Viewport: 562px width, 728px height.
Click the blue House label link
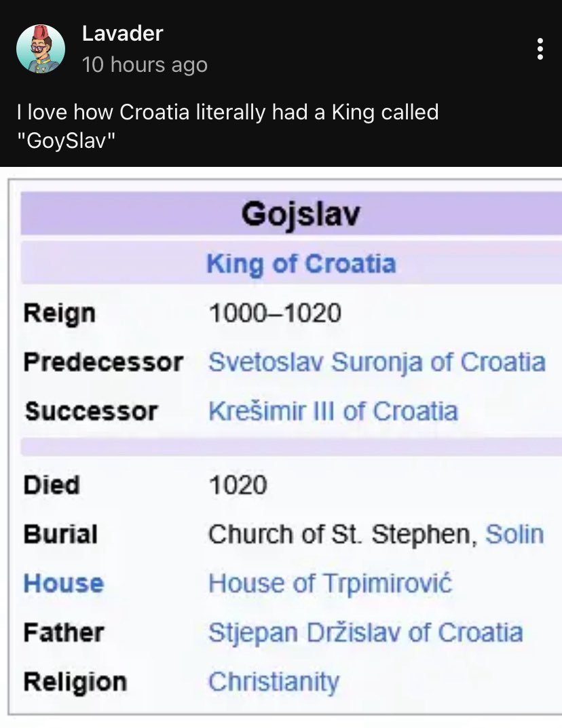[x=64, y=583]
